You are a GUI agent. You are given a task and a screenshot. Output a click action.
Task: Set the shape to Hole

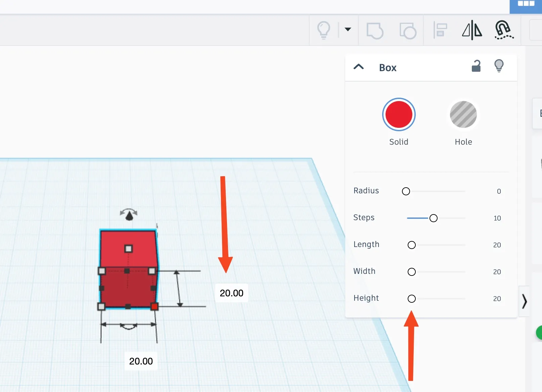(x=463, y=114)
